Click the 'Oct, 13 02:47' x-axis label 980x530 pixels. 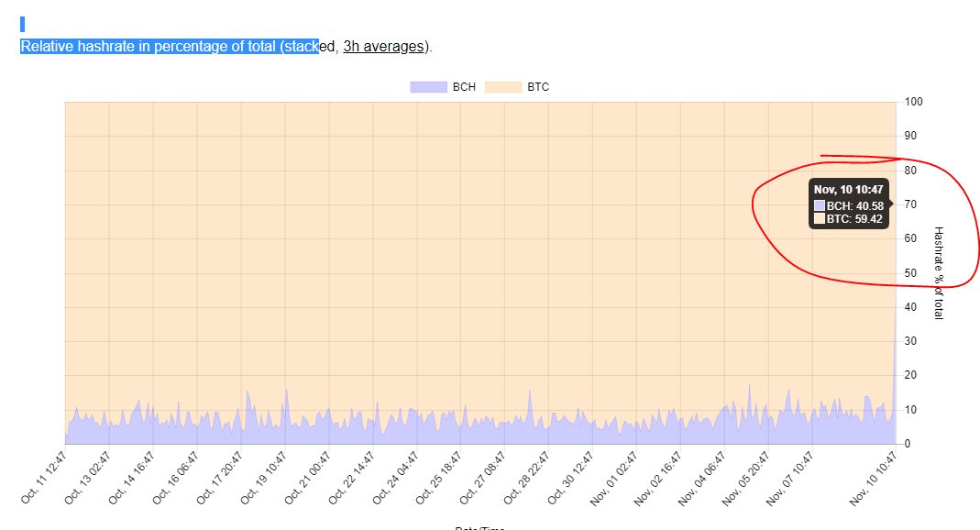tap(87, 478)
